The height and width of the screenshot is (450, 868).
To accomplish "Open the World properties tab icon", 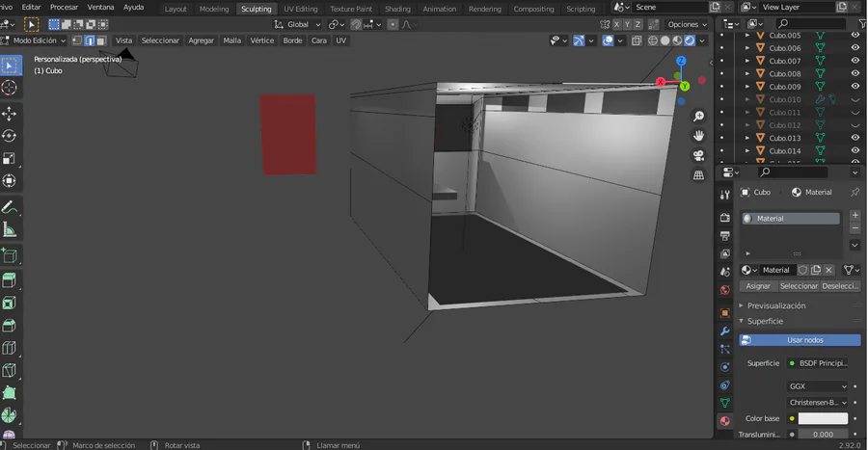I will click(x=724, y=290).
